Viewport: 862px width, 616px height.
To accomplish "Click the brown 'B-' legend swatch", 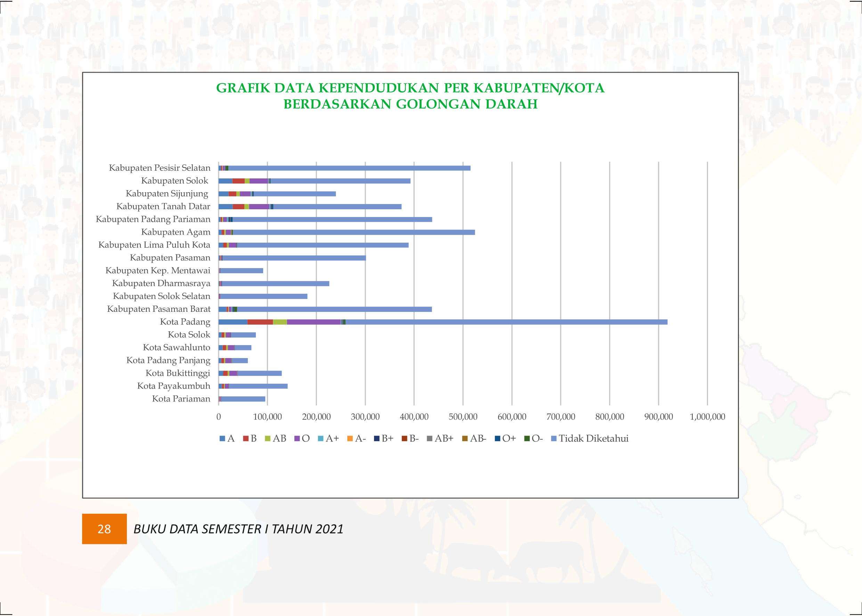I will (x=404, y=439).
